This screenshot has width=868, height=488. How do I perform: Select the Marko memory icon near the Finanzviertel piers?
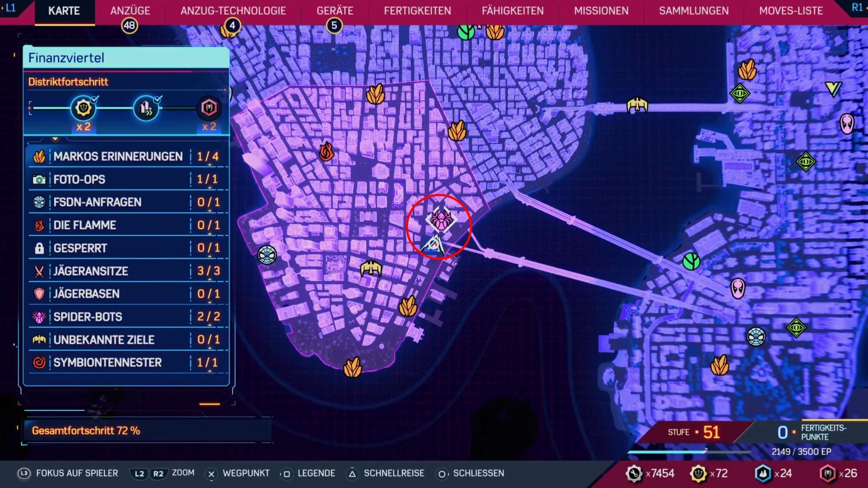point(408,306)
